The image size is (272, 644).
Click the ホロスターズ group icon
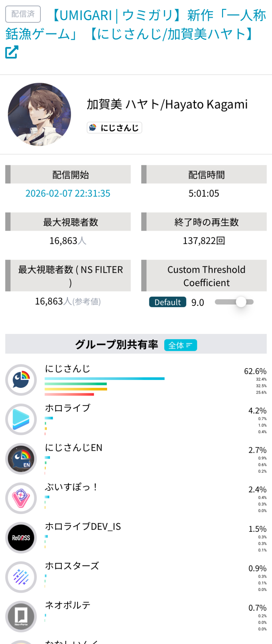click(21, 577)
